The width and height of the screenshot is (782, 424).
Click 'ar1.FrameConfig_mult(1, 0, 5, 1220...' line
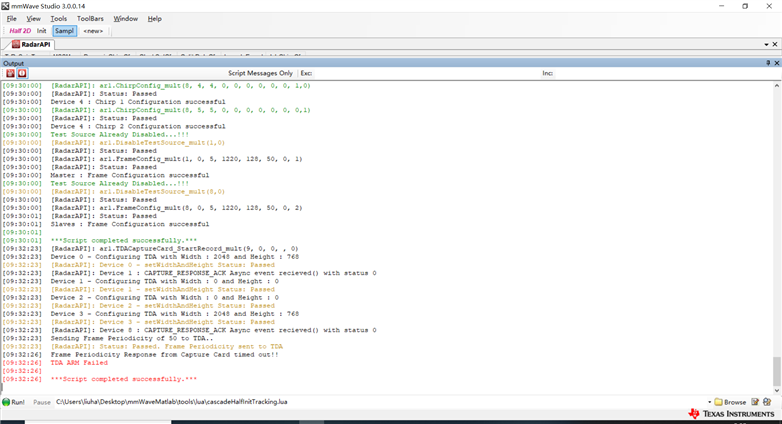pyautogui.click(x=177, y=159)
